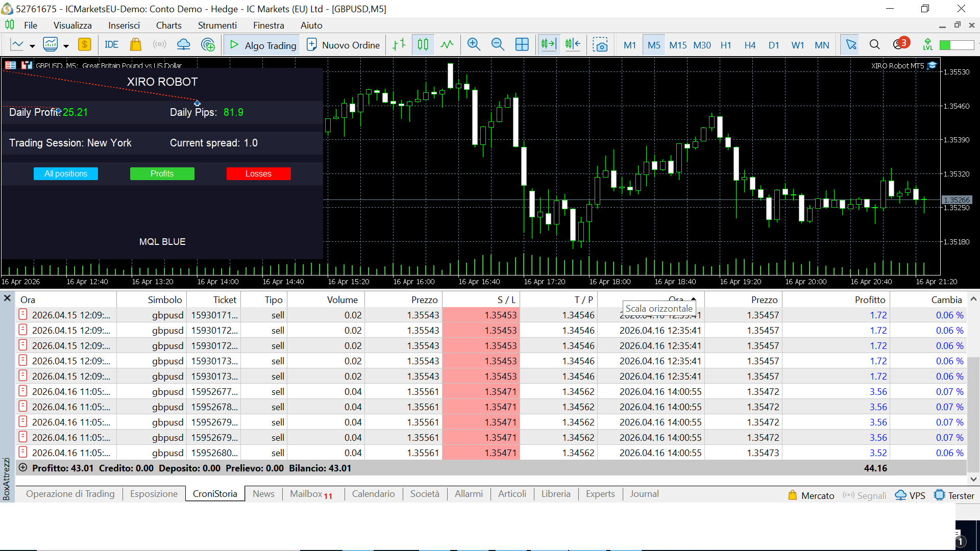Select the candlestick chart type icon
Image resolution: width=980 pixels, height=551 pixels.
pyautogui.click(x=423, y=45)
